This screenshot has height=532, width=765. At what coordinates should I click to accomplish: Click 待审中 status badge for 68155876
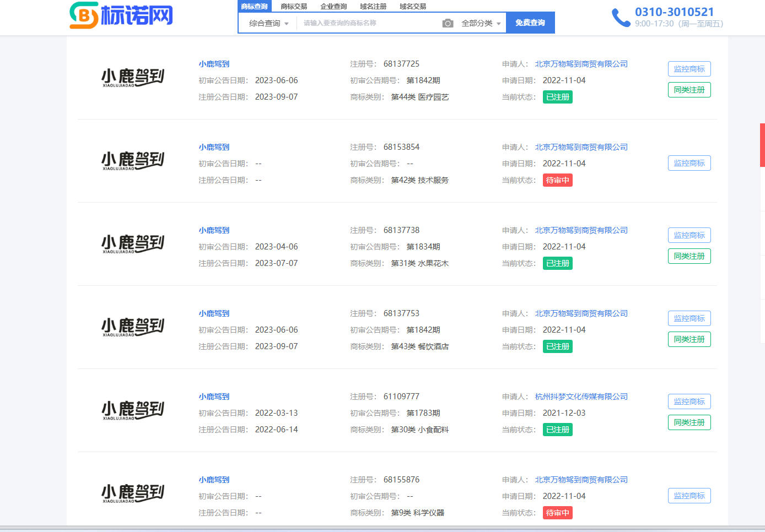(558, 513)
